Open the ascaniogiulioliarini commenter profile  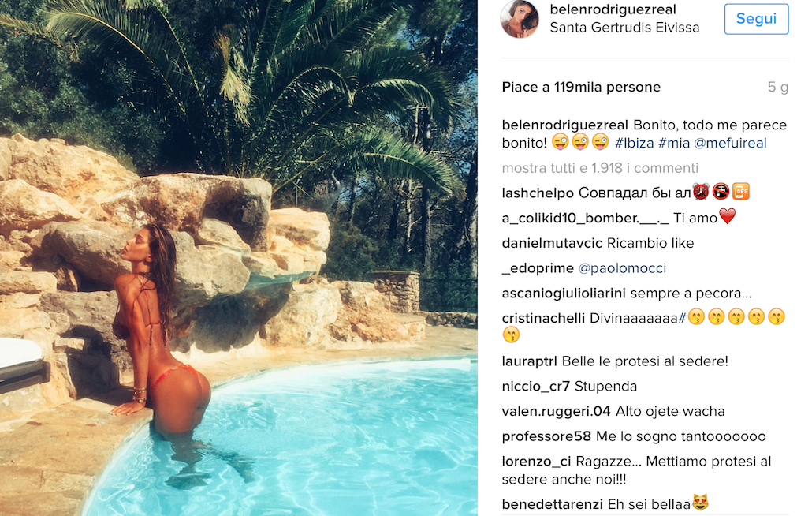pos(564,294)
